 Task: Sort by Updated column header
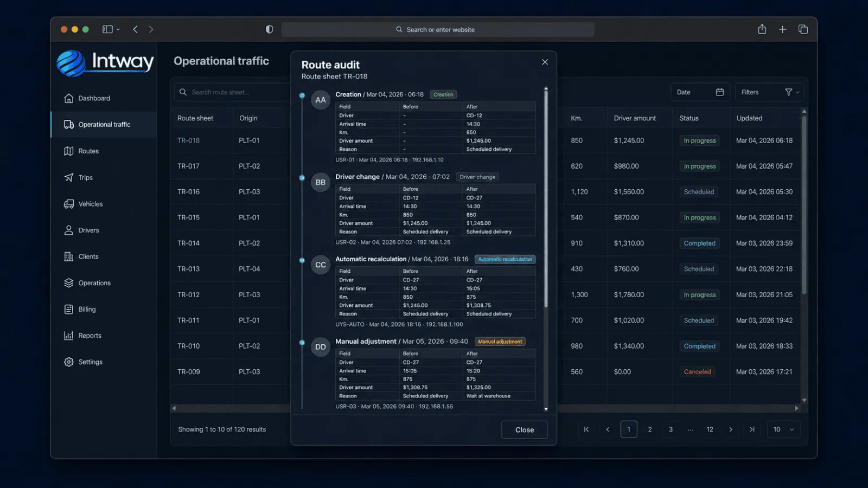[749, 118]
